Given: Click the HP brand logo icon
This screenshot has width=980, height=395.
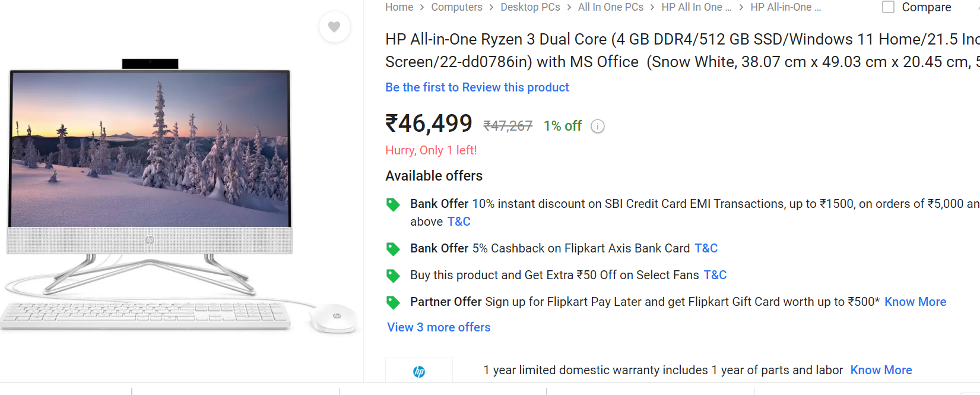Looking at the screenshot, I should (x=419, y=372).
